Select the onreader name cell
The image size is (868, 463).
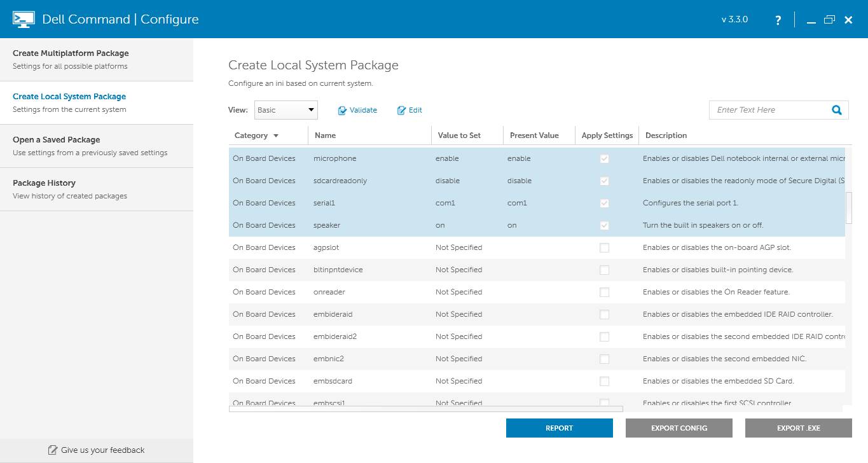329,293
